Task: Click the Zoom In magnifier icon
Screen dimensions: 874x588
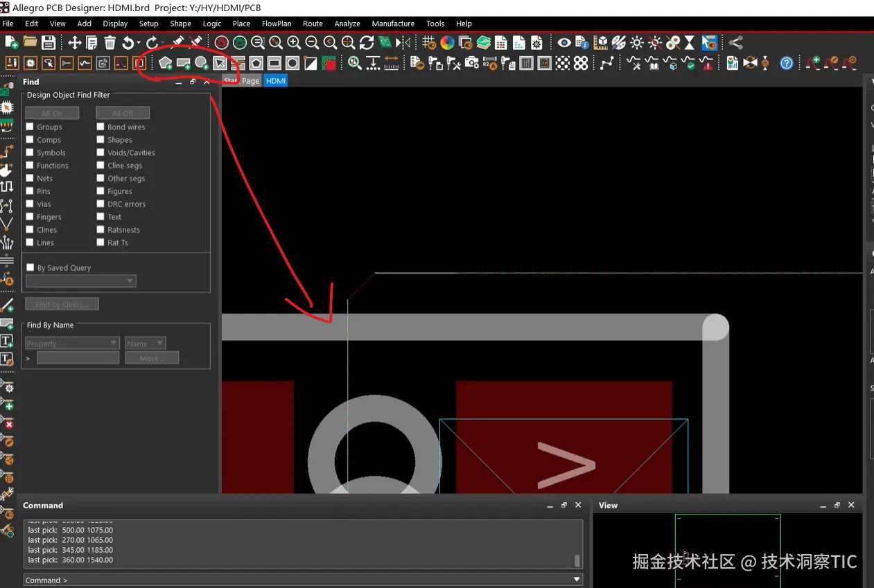Action: (294, 42)
